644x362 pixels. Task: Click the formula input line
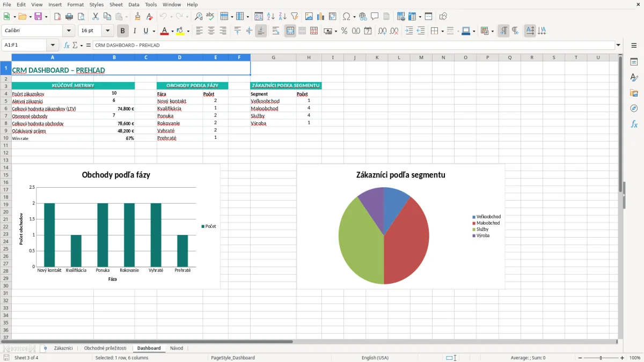click(x=353, y=45)
